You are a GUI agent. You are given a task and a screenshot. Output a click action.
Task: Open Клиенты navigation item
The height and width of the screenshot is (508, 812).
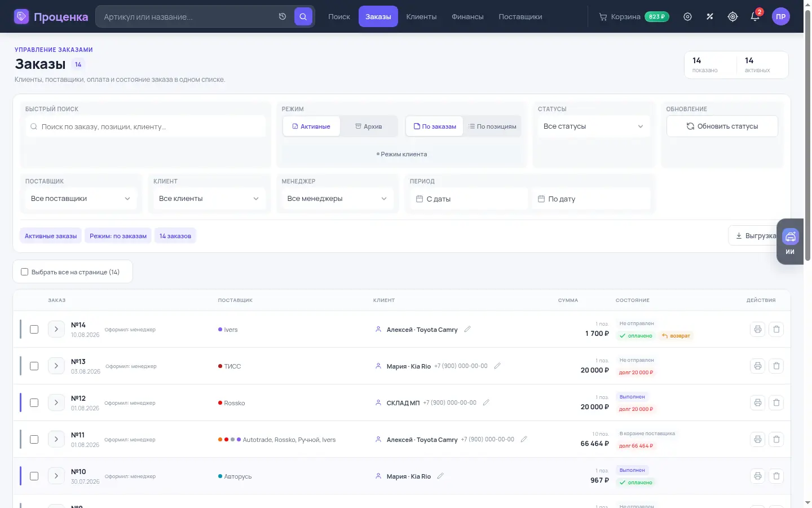click(x=421, y=16)
